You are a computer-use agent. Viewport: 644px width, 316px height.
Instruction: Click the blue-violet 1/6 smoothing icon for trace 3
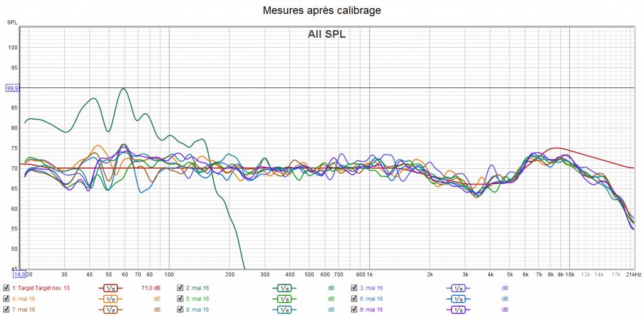point(457,288)
